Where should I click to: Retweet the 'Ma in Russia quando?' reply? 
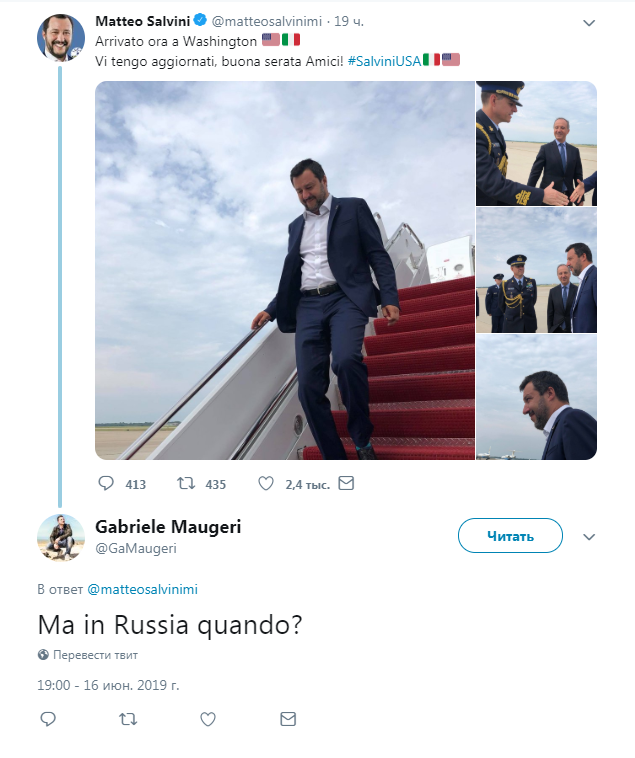[127, 719]
